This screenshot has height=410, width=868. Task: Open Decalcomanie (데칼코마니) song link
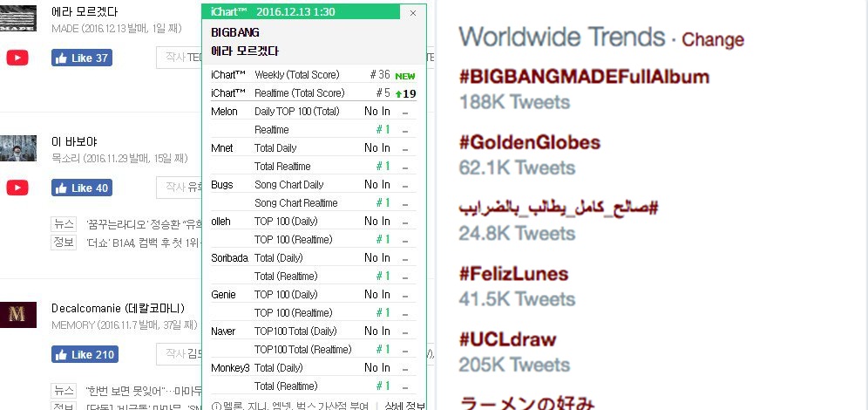(x=119, y=308)
